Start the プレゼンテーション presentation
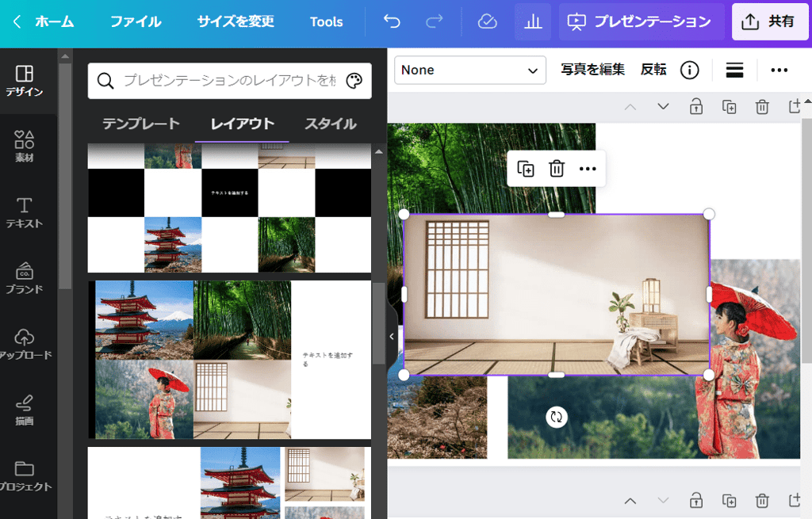The height and width of the screenshot is (519, 812). coord(641,21)
